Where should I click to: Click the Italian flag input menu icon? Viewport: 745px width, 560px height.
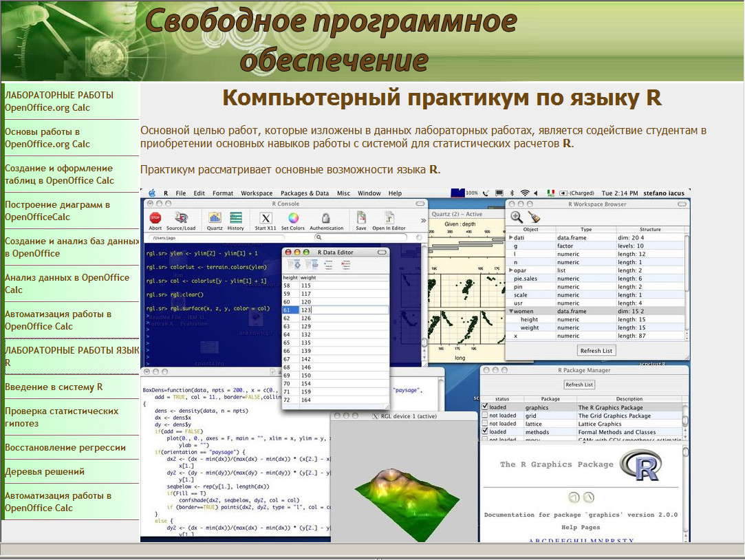pos(551,193)
